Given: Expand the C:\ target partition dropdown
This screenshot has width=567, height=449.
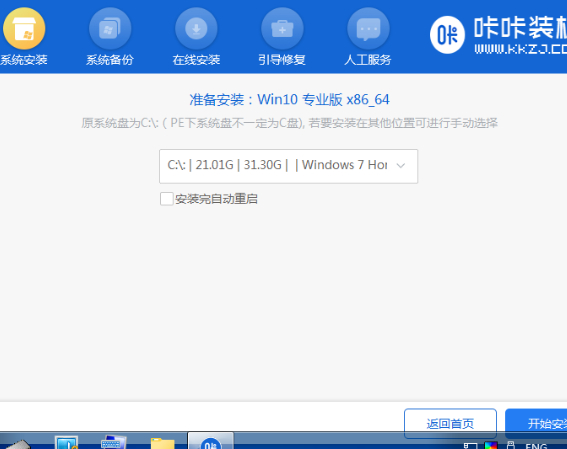Looking at the screenshot, I should [288, 166].
